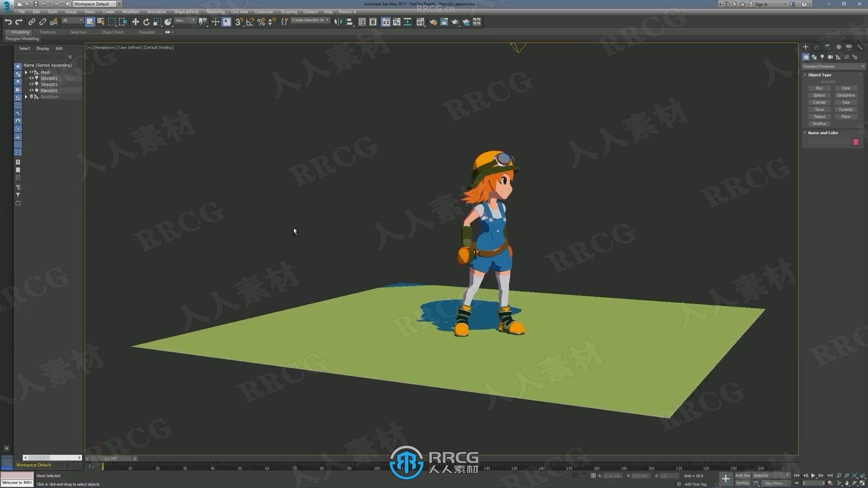This screenshot has width=868, height=488.
Task: Switch to Cameras category in Create panel
Action: click(830, 57)
